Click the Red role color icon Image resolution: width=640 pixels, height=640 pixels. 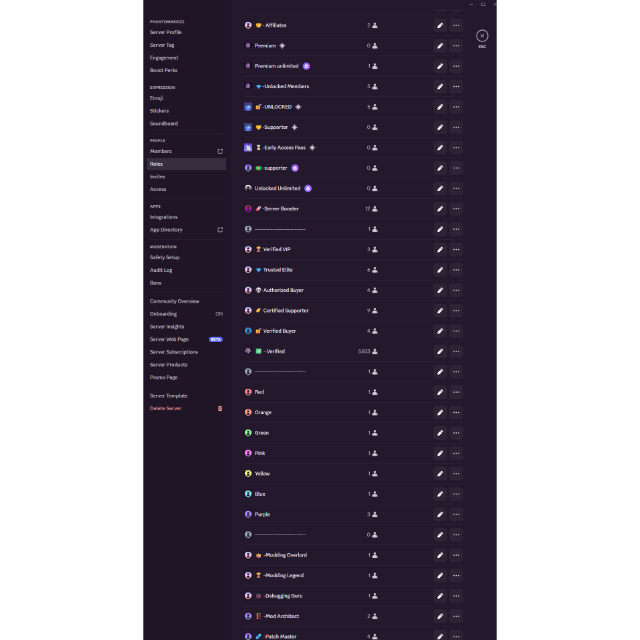[248, 392]
